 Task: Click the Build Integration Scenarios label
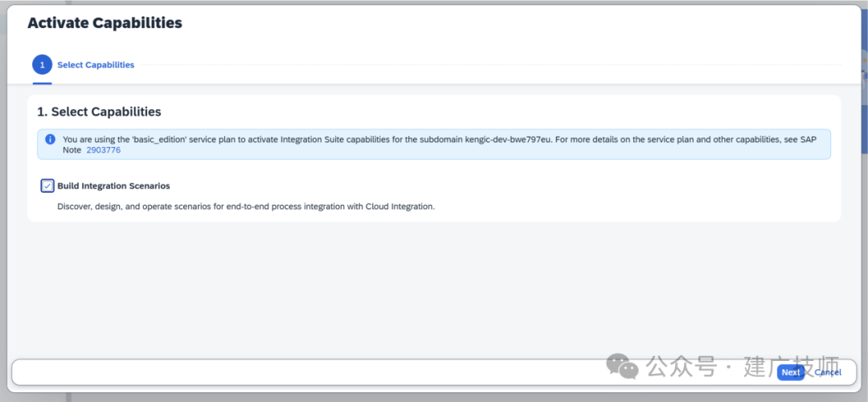113,186
